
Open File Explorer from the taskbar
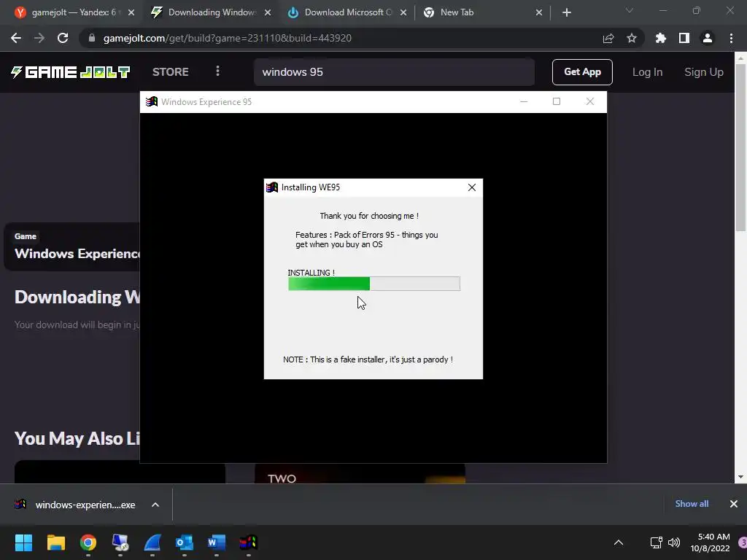55,542
